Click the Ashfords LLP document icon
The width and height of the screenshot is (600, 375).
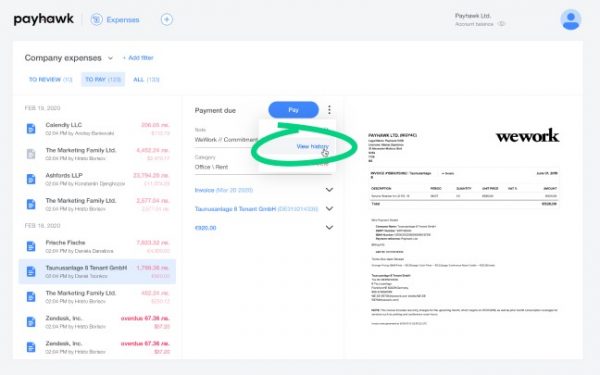31,179
